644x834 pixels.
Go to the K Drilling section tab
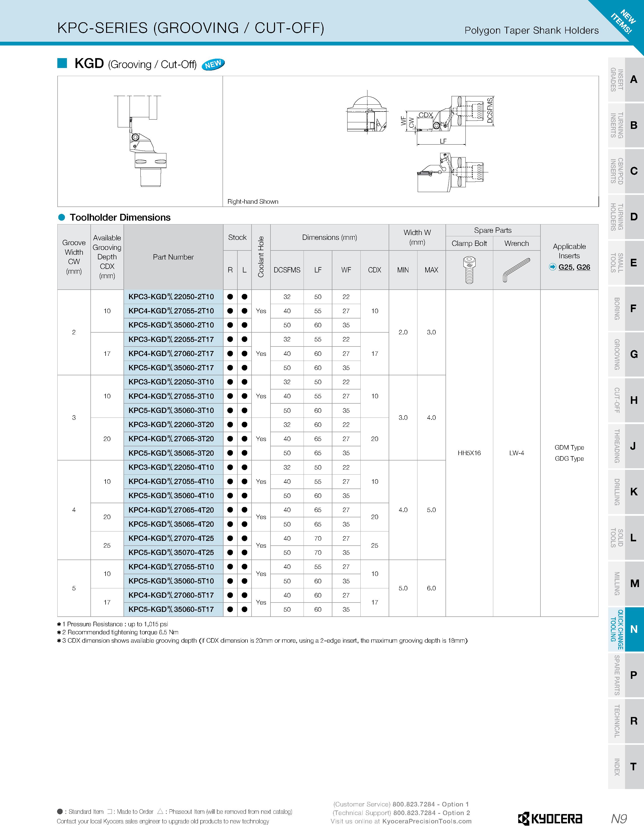[626, 492]
